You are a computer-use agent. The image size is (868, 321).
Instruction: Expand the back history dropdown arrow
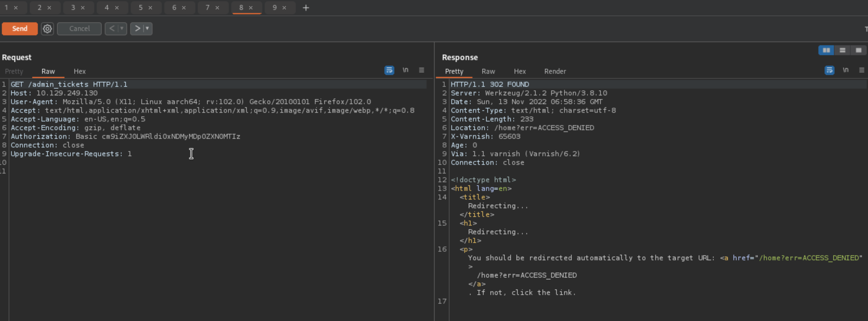(x=122, y=29)
